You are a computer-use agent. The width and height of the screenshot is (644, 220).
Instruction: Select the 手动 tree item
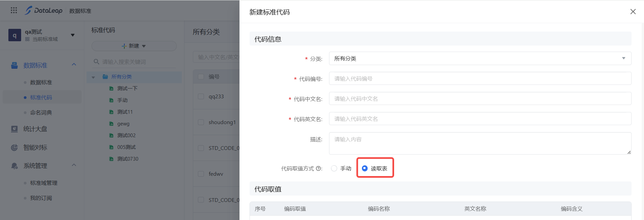tap(122, 100)
